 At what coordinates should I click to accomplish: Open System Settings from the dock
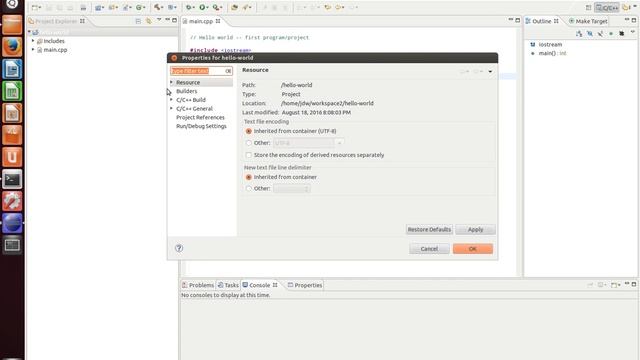(12, 201)
